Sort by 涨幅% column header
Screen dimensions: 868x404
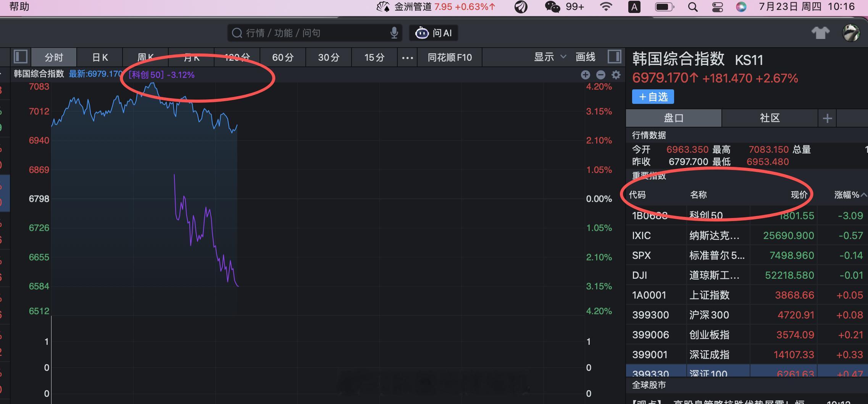(850, 195)
